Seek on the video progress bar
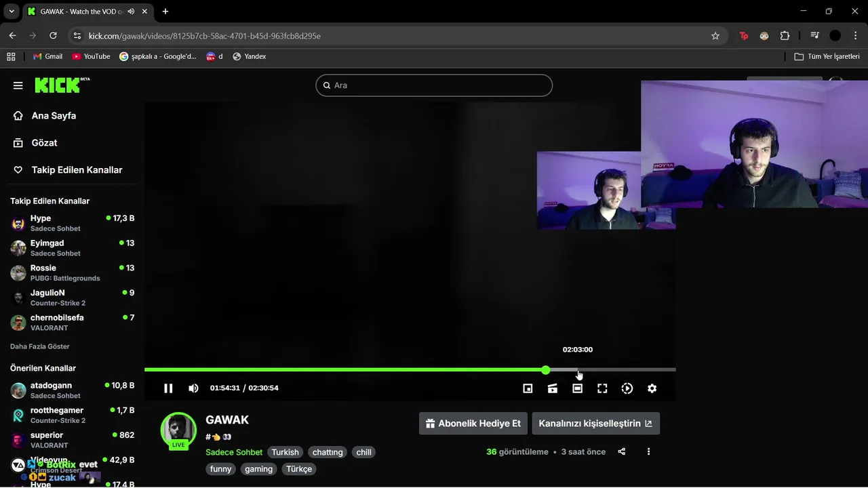The width and height of the screenshot is (868, 488). point(410,369)
